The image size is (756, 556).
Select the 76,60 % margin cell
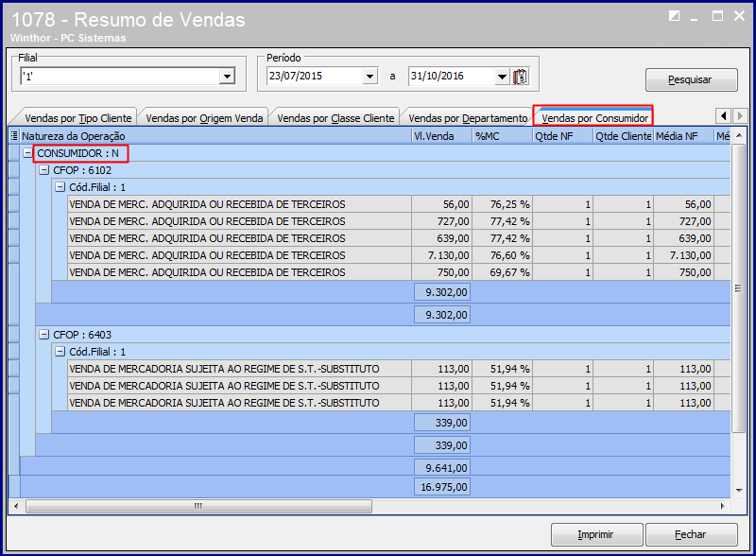pyautogui.click(x=503, y=255)
